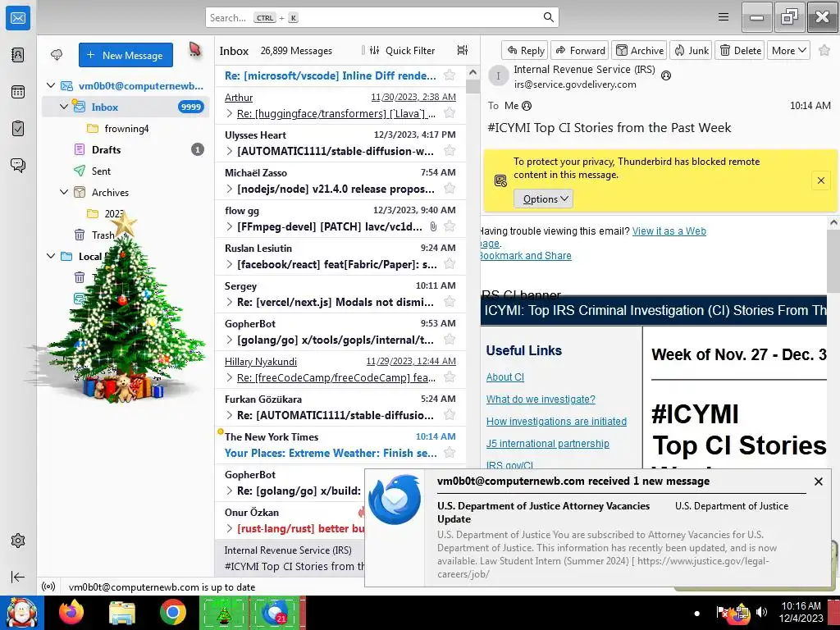The image size is (840, 630).
Task: Toggle the Quick Filter bar
Action: pos(402,50)
